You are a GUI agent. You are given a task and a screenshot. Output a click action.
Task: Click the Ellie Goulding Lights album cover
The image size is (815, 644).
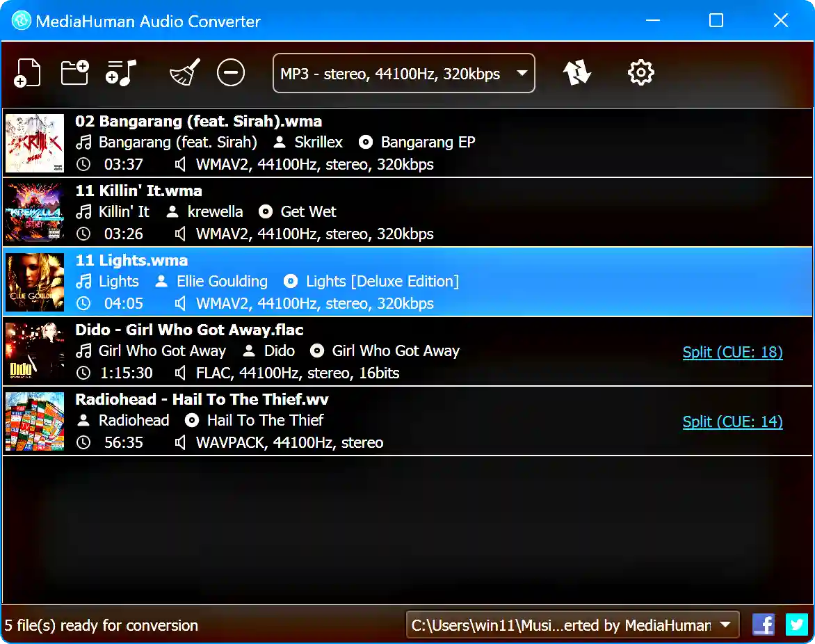pyautogui.click(x=35, y=282)
